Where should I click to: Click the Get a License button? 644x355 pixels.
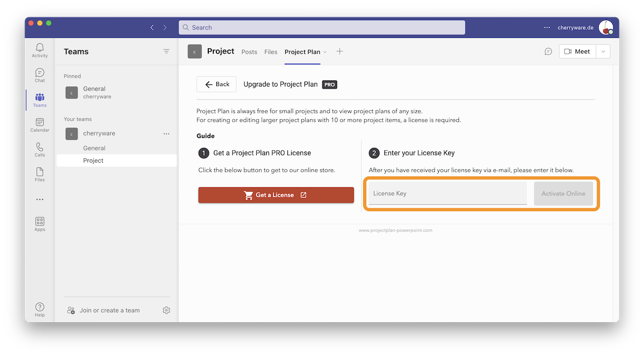tap(276, 195)
